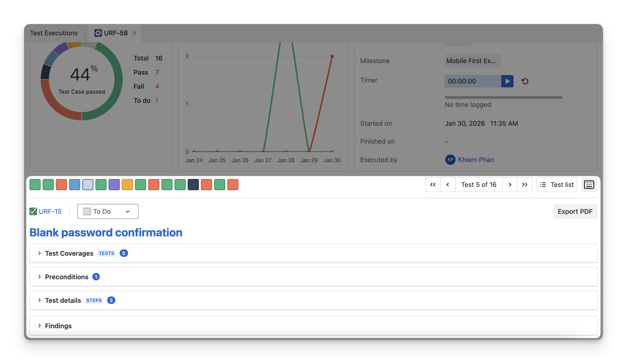Click the Export PDF button
Image resolution: width=627 pixels, height=364 pixels.
575,211
